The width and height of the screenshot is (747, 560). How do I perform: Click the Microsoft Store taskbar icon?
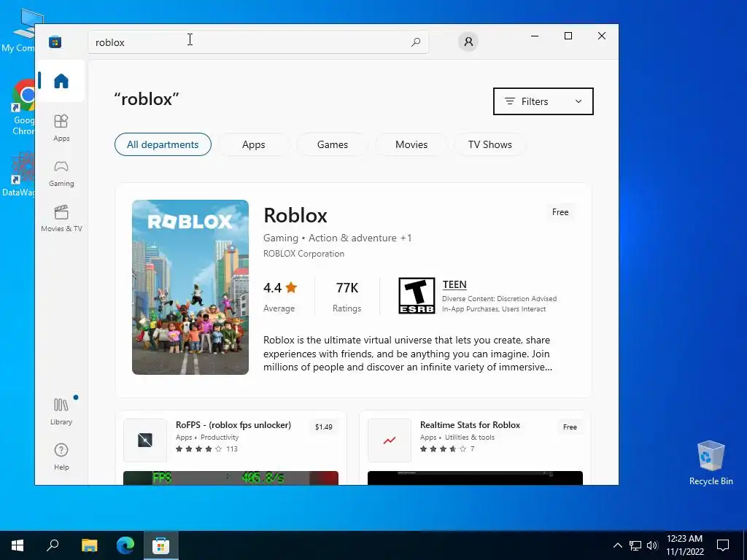161,545
